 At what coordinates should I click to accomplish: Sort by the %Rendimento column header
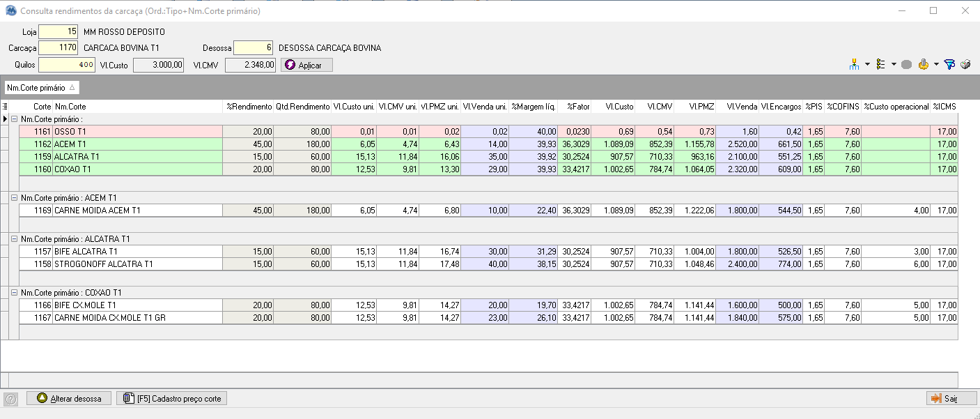pyautogui.click(x=249, y=107)
